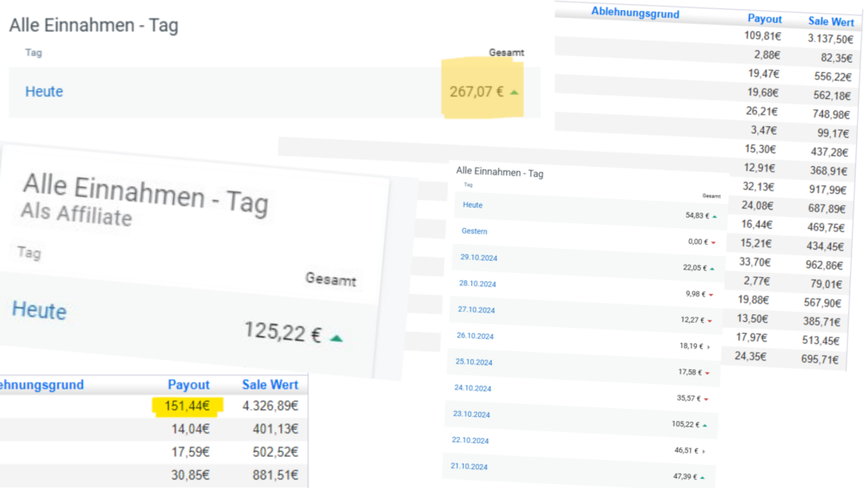Open the 21.10.2024 day link
This screenshot has width=868, height=488.
[469, 467]
